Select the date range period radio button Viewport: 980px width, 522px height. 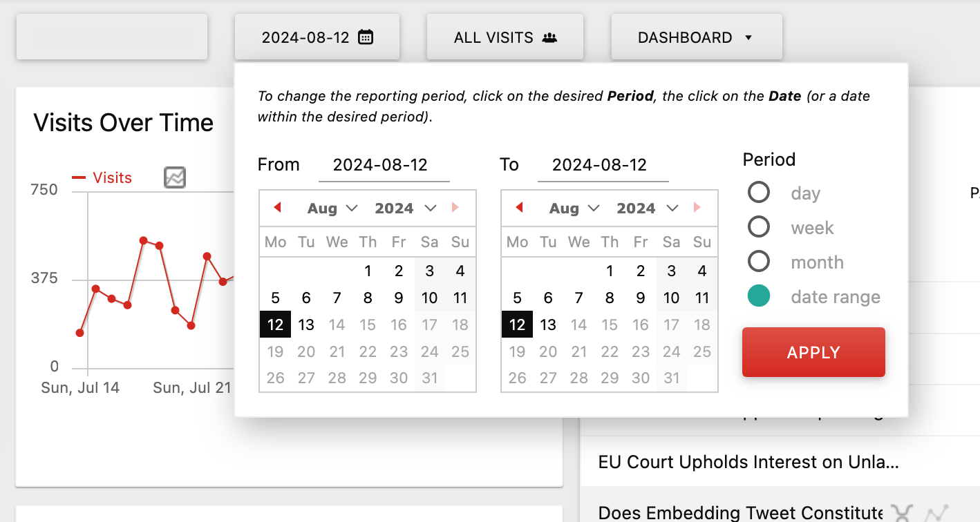(759, 297)
